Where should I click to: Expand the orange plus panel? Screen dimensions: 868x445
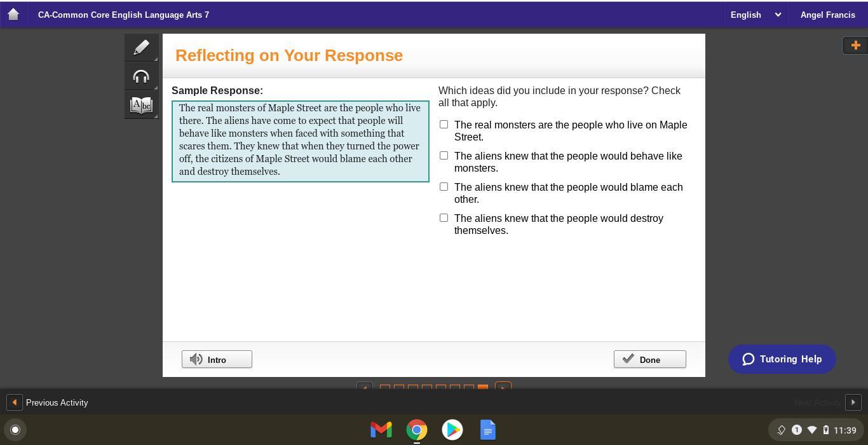[855, 45]
